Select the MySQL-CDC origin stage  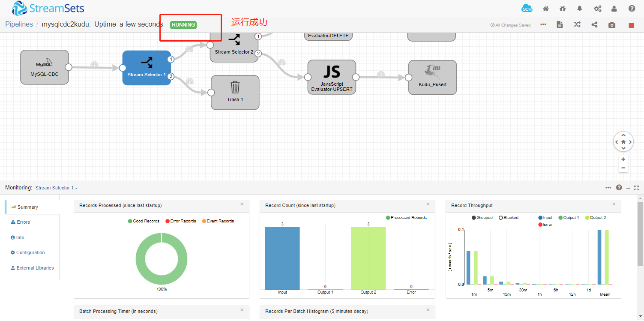tap(44, 67)
